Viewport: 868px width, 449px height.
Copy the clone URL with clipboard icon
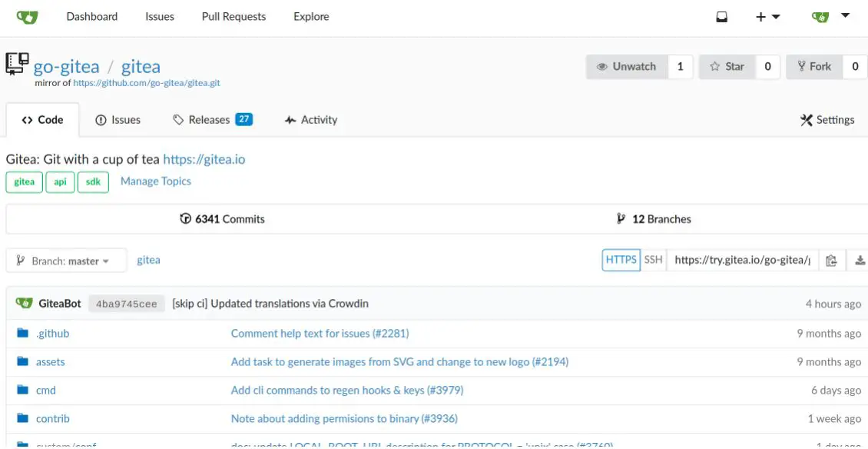point(831,260)
